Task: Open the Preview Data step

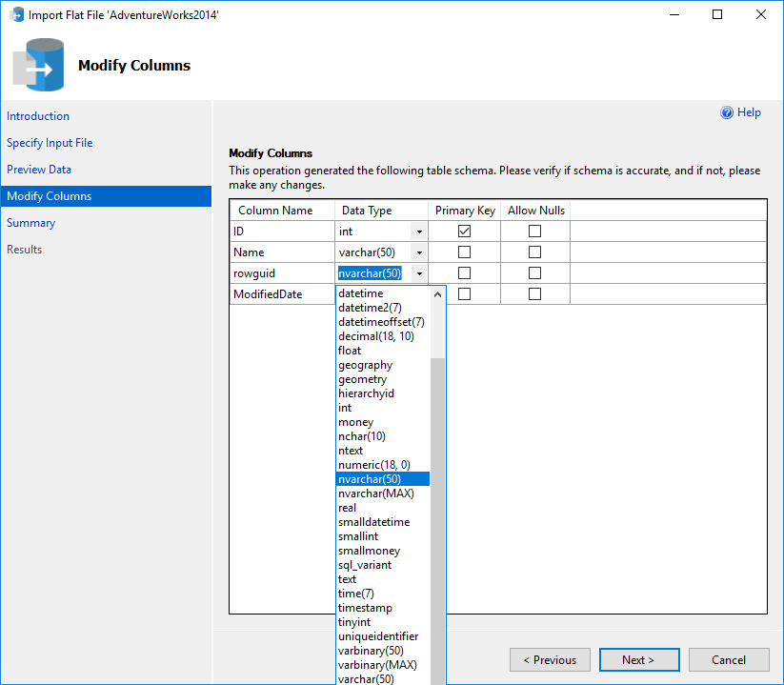Action: coord(39,170)
